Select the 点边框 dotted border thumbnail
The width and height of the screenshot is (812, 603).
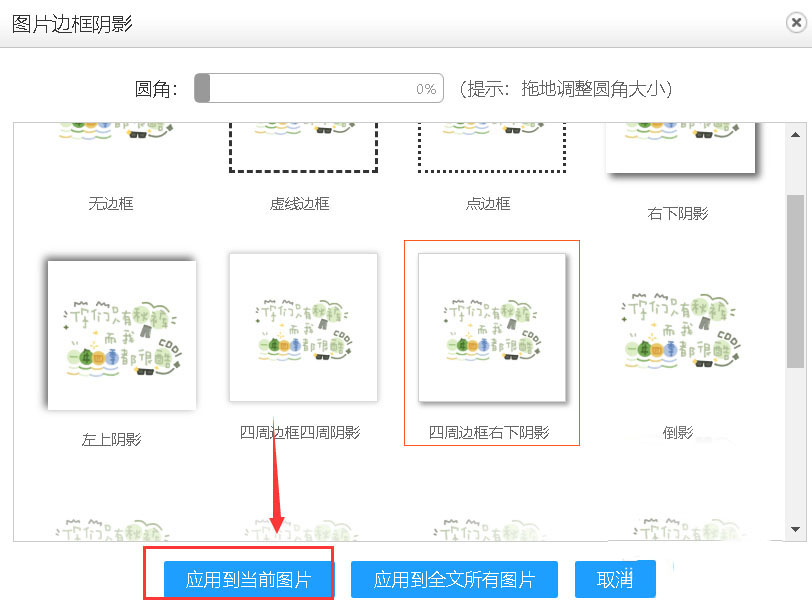[491, 147]
